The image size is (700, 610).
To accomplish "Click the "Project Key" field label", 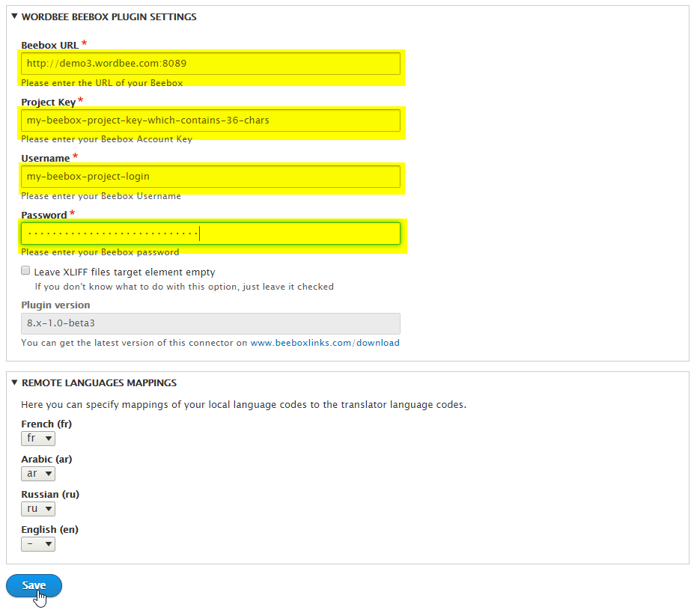I will [x=48, y=102].
